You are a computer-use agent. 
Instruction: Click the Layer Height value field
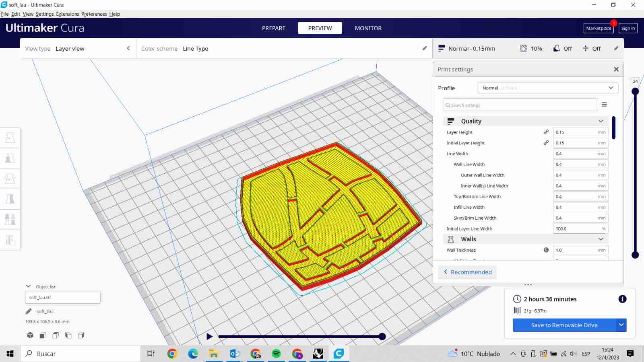[580, 132]
